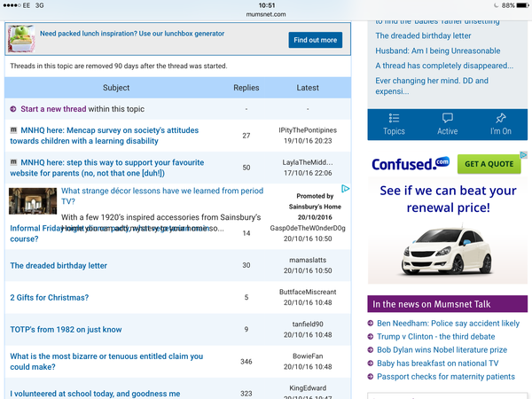Click the Replies column header
Image resolution: width=532 pixels, height=399 pixels.
pyautogui.click(x=246, y=88)
